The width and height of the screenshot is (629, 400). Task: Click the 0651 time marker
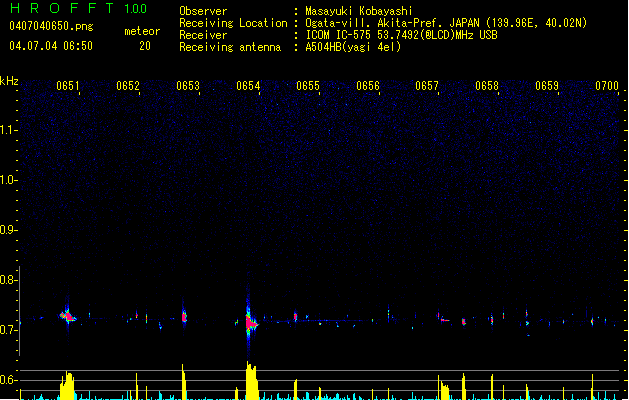point(67,86)
